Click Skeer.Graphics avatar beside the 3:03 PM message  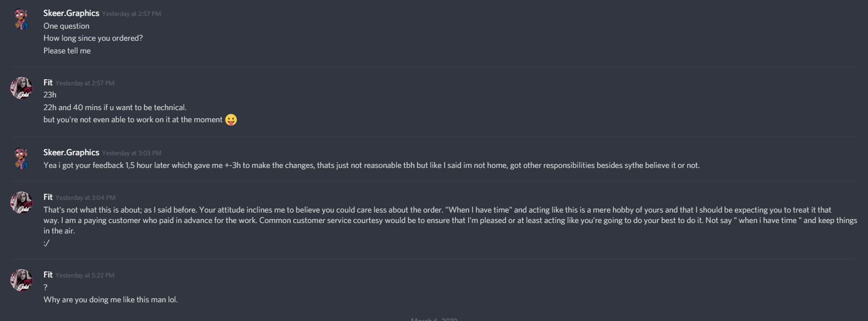(x=21, y=158)
